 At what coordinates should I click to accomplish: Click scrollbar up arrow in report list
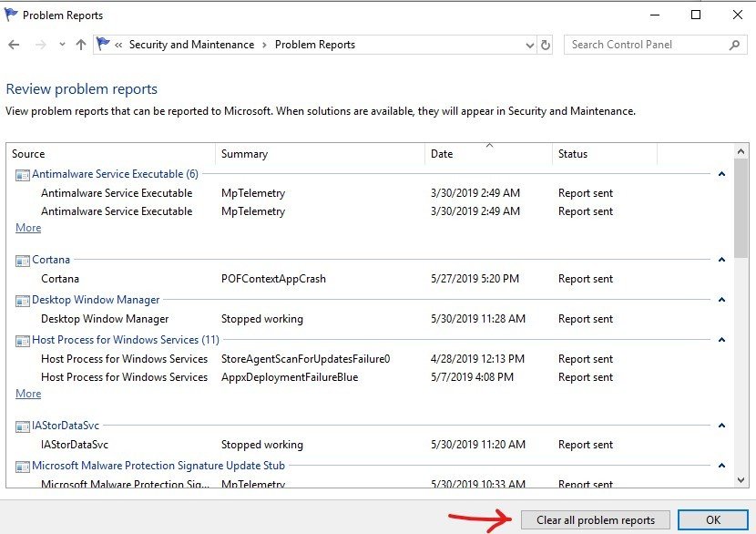pos(741,151)
